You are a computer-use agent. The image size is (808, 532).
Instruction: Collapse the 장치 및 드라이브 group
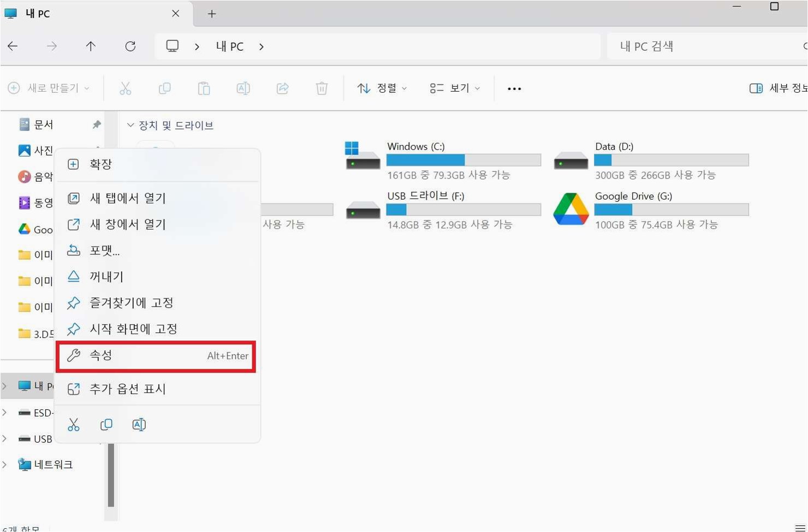[x=130, y=125]
